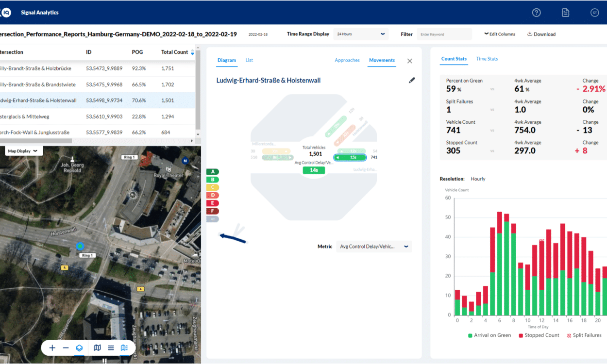Select the map layers icon
Viewport: 607px width, 364px height.
pos(79,347)
